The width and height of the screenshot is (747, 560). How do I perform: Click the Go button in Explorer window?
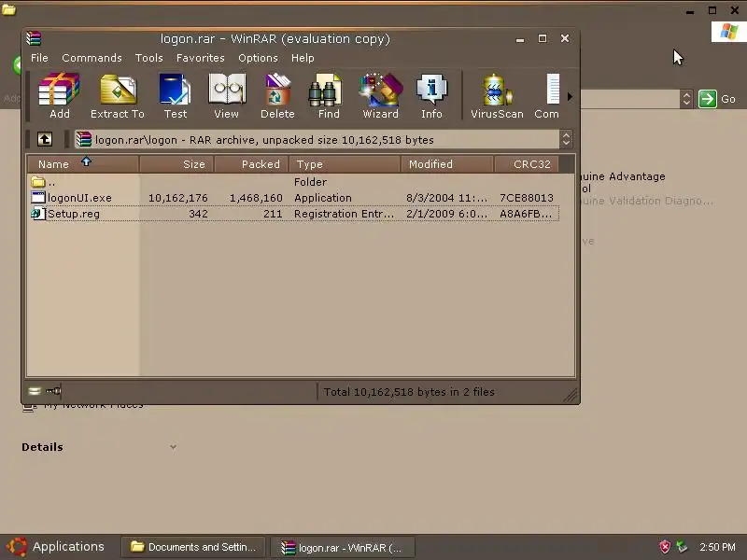point(717,99)
